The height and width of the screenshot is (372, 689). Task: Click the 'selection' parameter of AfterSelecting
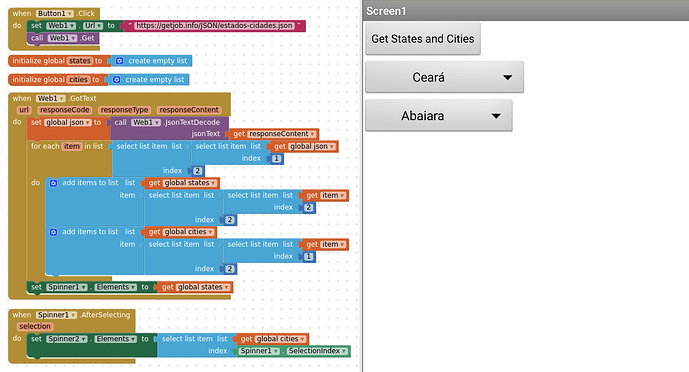pos(35,326)
